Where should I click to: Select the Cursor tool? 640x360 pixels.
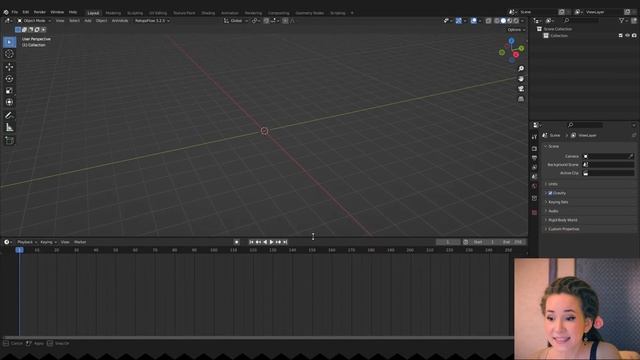9,54
